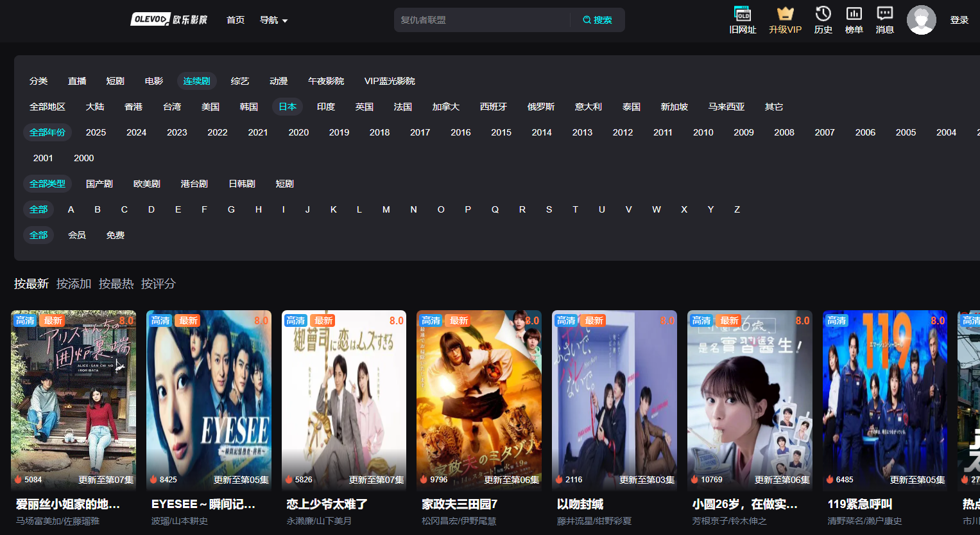Select the 电影 category tab

154,81
